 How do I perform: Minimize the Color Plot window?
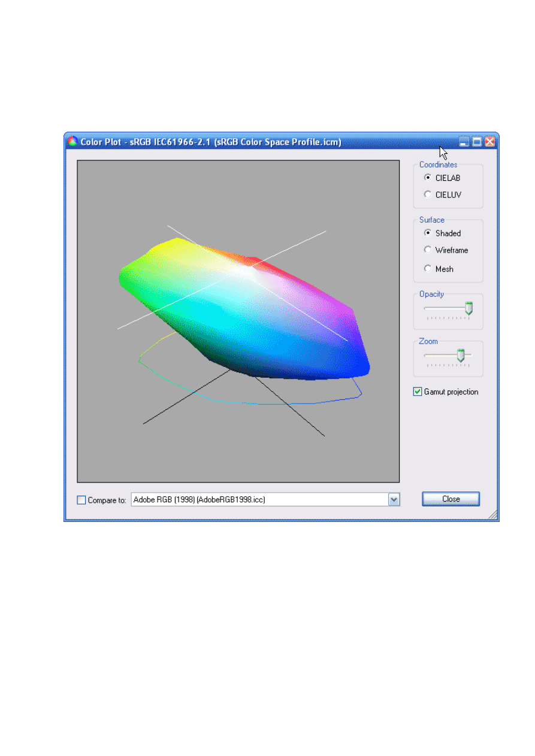[x=464, y=142]
